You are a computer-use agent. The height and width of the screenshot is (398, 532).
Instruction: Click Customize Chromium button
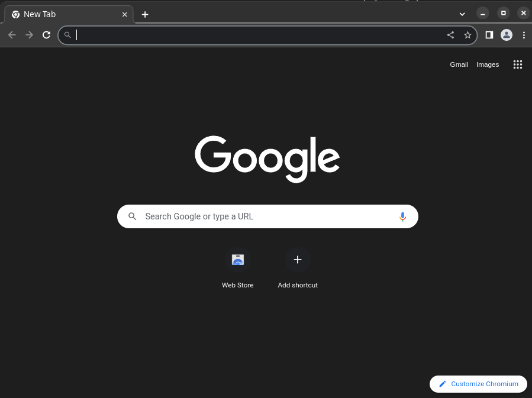click(x=478, y=384)
